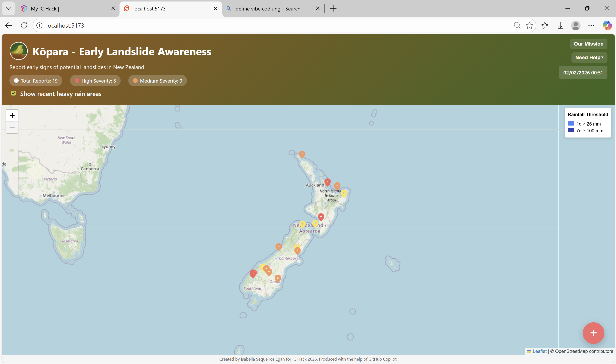The height and width of the screenshot is (364, 616).
Task: Open browser downloads panel
Action: (x=560, y=25)
